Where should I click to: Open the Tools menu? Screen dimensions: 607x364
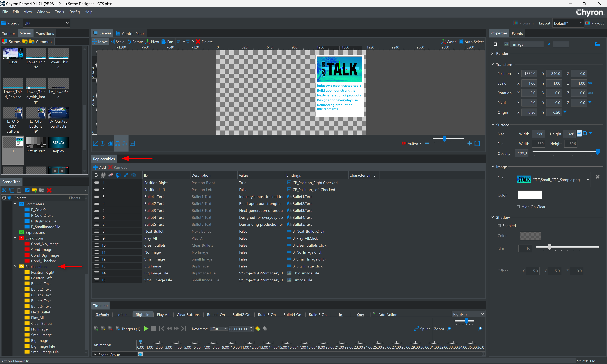pos(59,12)
